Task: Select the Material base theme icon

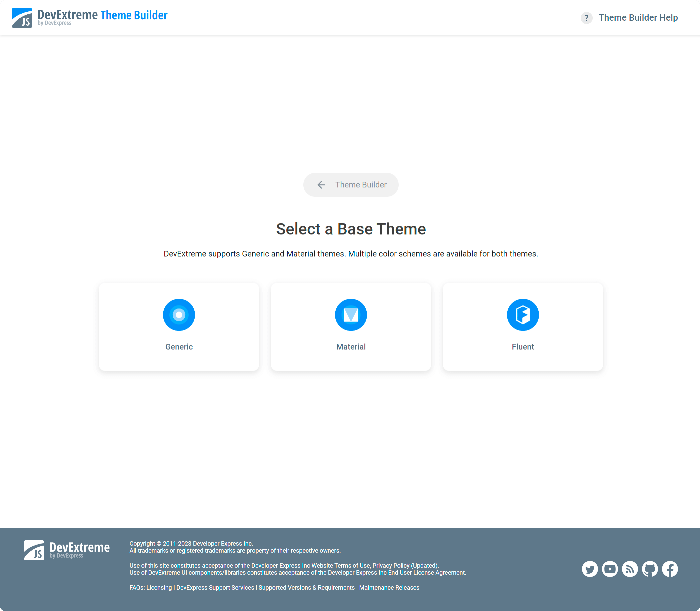Action: [x=351, y=315]
